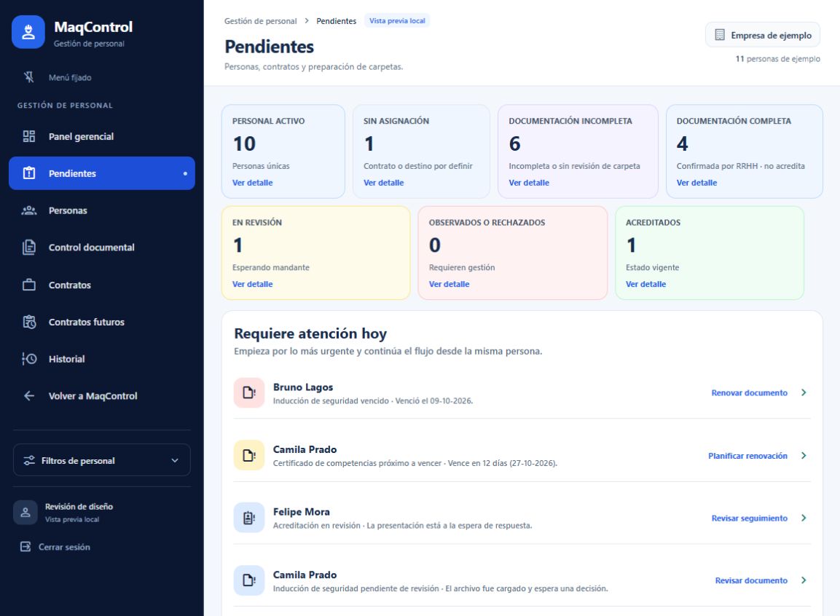This screenshot has height=616, width=840.
Task: Click Revisar seguimiento for Felipe Mora
Action: (x=749, y=518)
